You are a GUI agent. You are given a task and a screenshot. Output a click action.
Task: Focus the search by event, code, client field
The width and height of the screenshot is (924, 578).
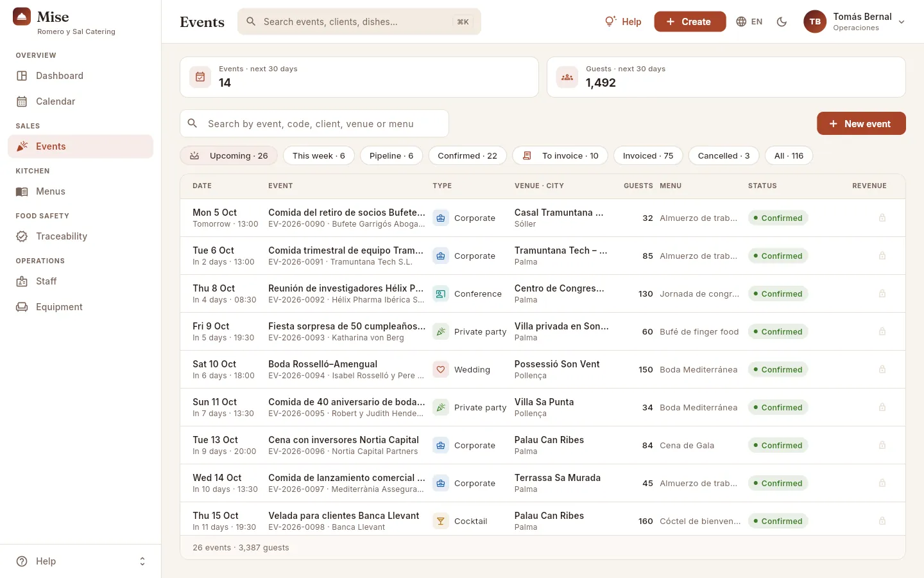(314, 123)
